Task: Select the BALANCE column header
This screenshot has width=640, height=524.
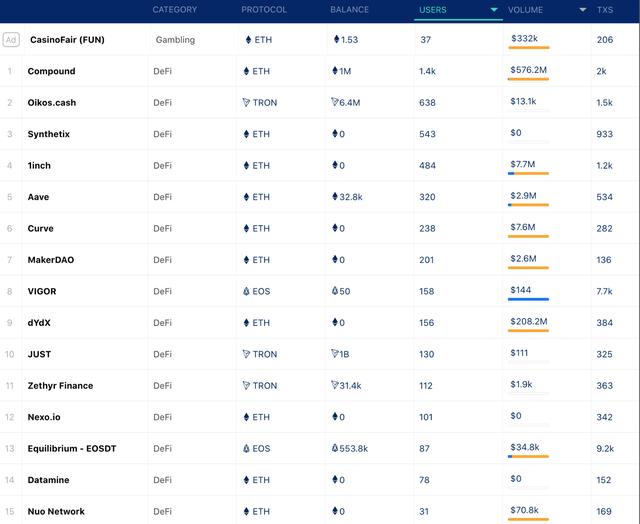Action: (349, 10)
